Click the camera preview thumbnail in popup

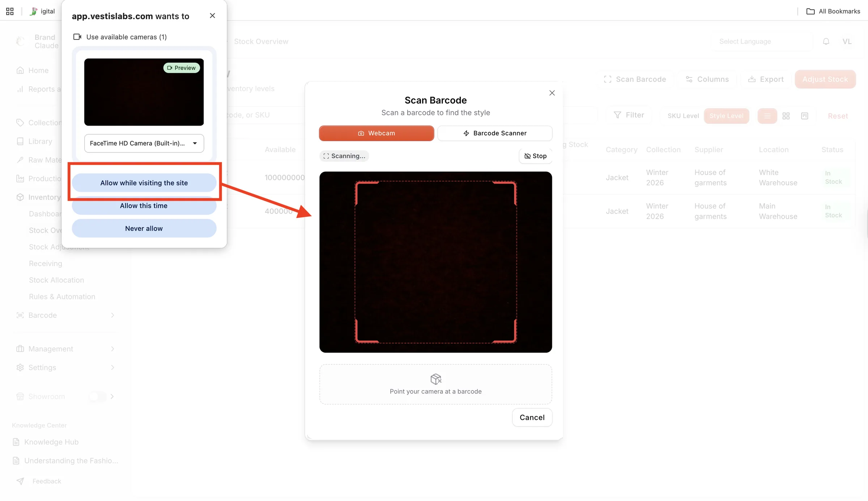tap(144, 92)
